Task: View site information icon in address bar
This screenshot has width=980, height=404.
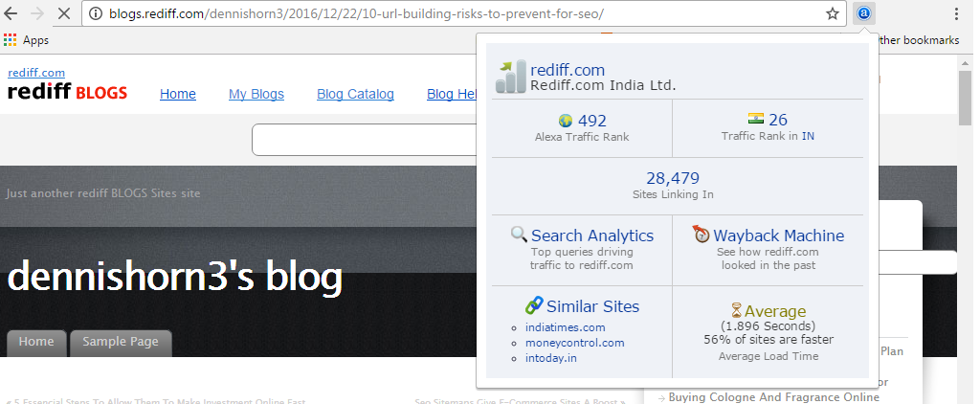Action: tap(96, 13)
